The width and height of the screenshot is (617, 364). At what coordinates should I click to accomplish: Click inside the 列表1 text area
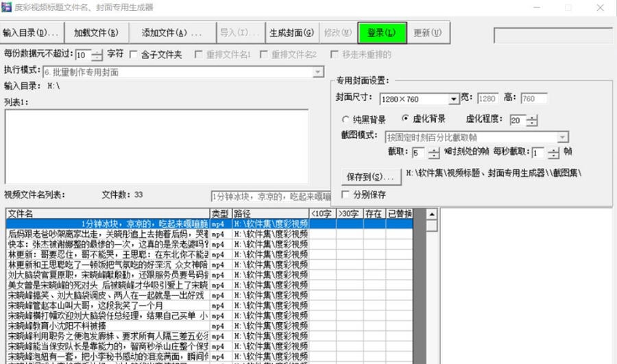[x=156, y=147]
